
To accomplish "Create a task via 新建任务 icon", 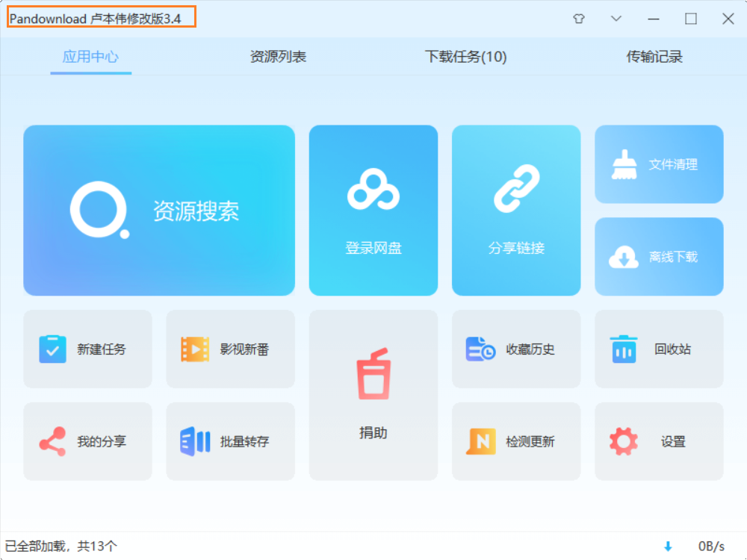I will point(53,349).
